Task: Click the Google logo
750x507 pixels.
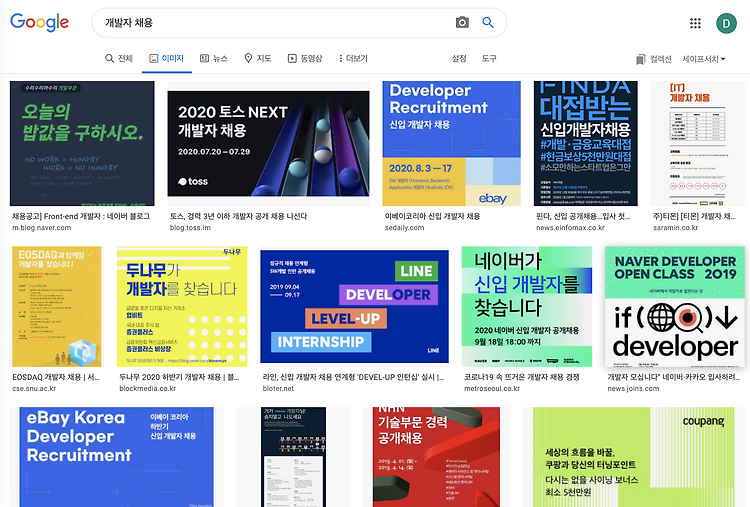Action: point(40,22)
